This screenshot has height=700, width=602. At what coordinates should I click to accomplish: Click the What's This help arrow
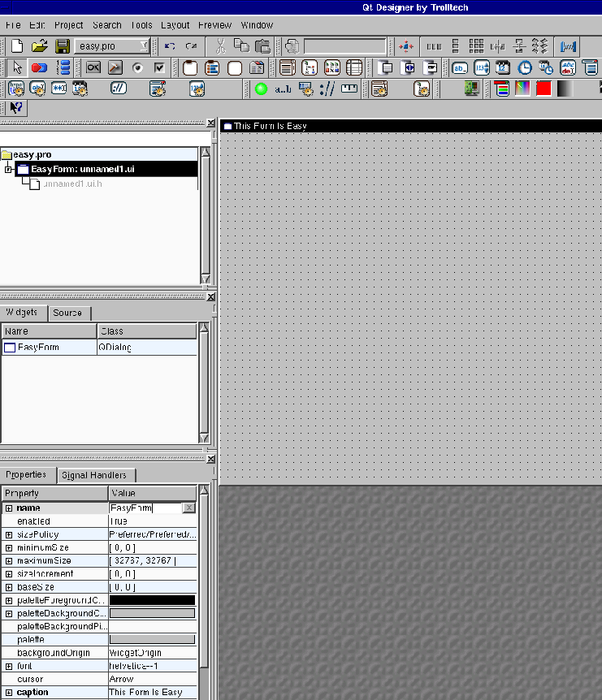[x=16, y=107]
